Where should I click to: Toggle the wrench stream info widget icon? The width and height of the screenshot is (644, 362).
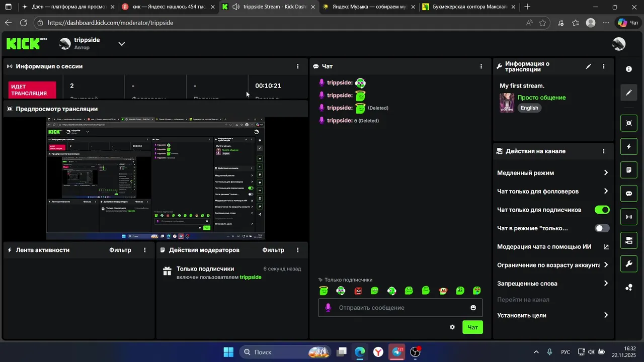(629, 264)
